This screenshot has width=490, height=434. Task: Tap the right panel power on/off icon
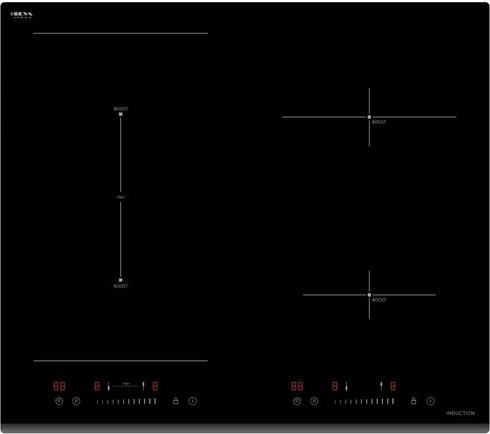[431, 401]
